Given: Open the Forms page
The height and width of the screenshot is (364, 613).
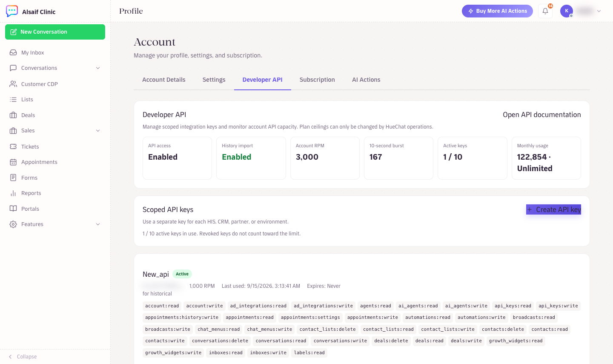Looking at the screenshot, I should (x=55, y=178).
